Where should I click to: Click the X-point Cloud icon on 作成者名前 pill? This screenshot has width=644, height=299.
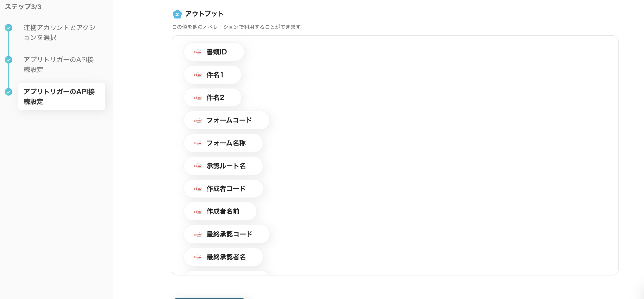[198, 211]
